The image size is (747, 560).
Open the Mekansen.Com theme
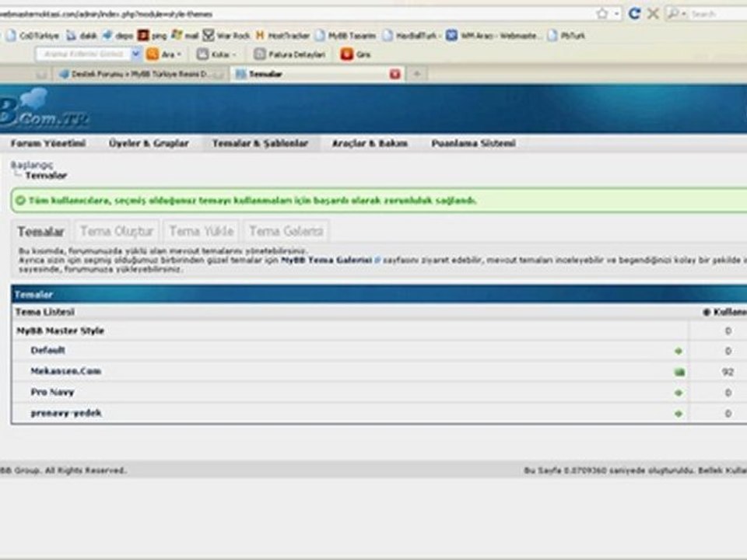[x=65, y=371]
